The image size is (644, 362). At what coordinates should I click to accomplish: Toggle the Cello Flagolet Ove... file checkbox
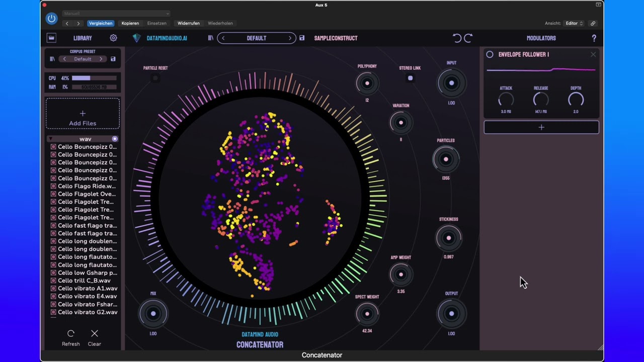coord(53,194)
